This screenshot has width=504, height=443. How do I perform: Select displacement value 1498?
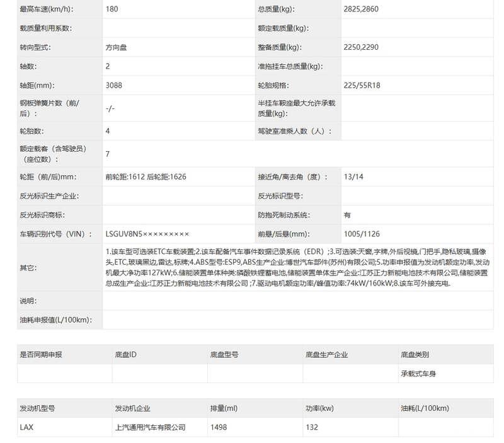point(219,427)
